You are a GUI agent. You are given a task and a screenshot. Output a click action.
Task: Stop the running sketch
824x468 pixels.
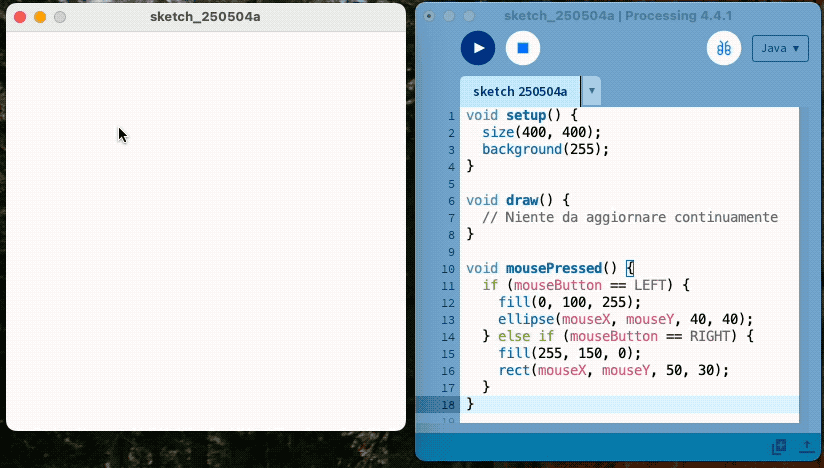(x=522, y=48)
